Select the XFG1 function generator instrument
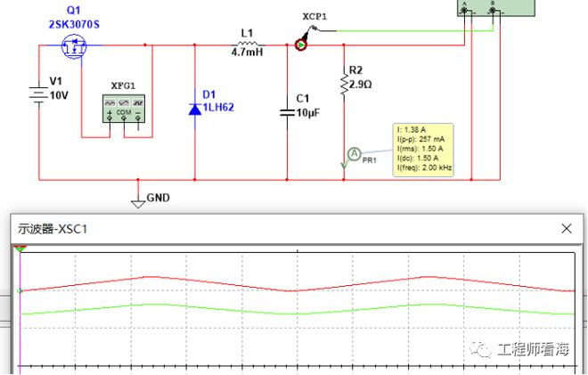 click(x=124, y=109)
